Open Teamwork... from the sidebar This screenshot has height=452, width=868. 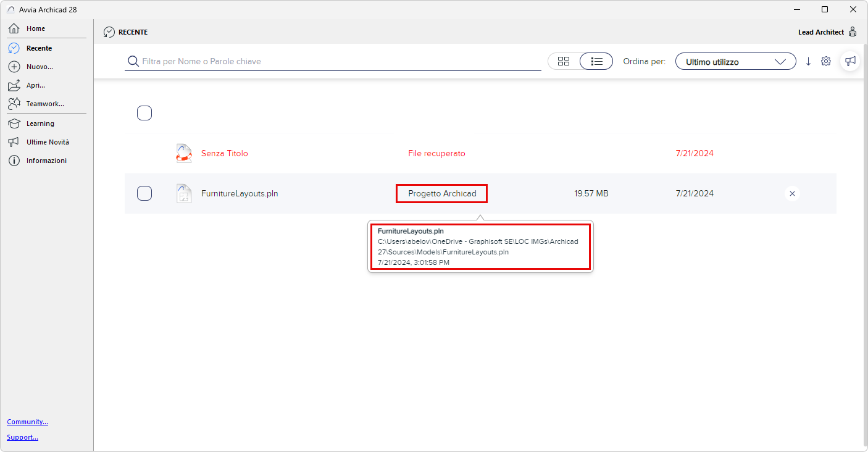(45, 104)
